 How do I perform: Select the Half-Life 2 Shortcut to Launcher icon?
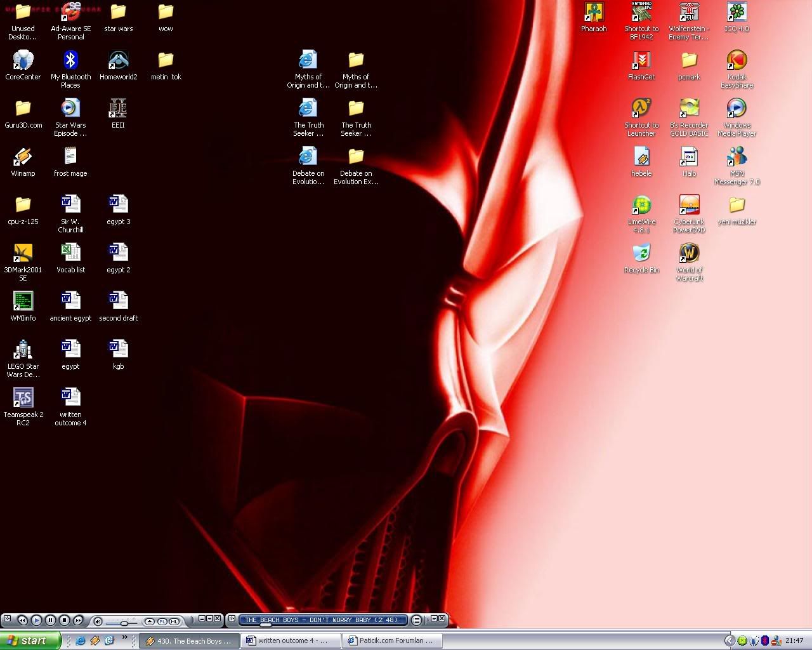coord(641,117)
